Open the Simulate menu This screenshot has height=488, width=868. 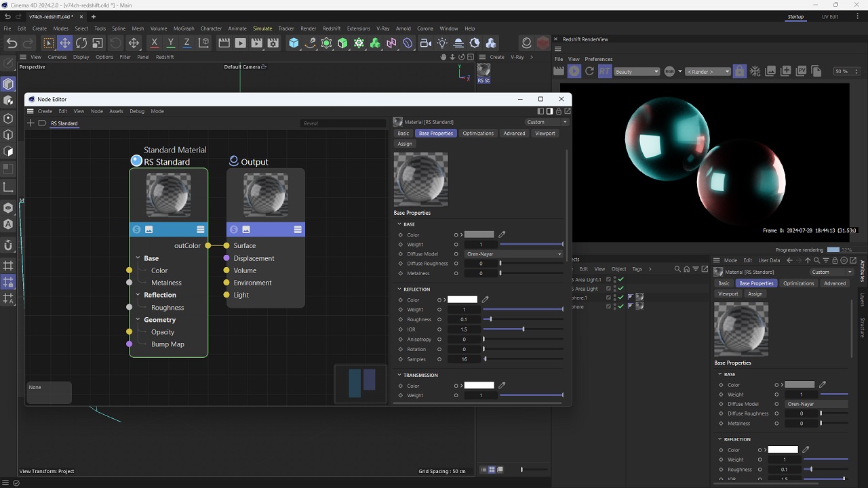coord(262,28)
